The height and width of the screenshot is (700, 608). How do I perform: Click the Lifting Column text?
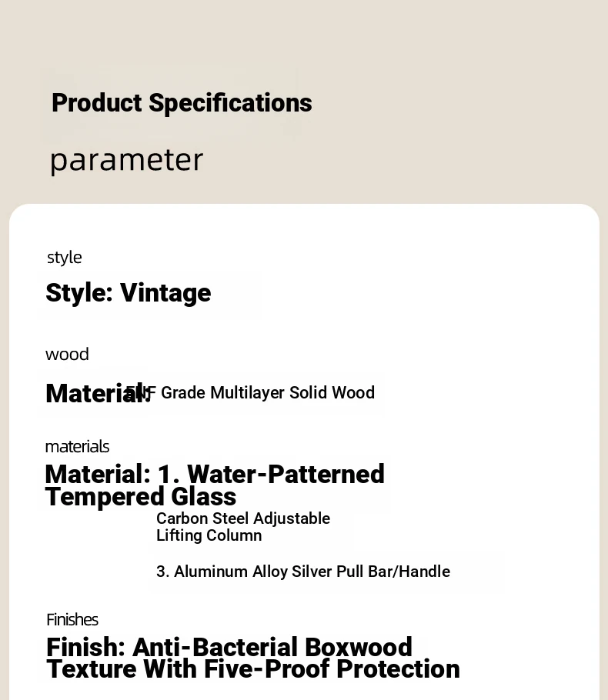pyautogui.click(x=209, y=535)
